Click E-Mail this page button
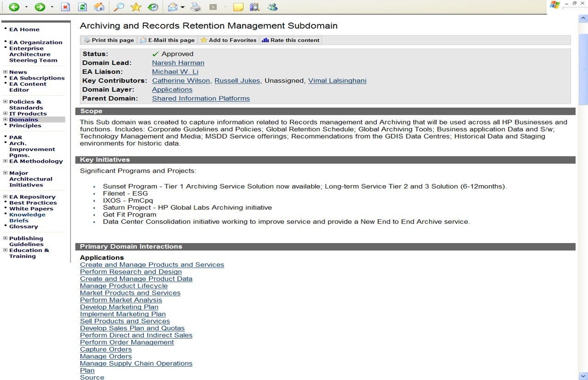The image size is (588, 380). coord(167,40)
